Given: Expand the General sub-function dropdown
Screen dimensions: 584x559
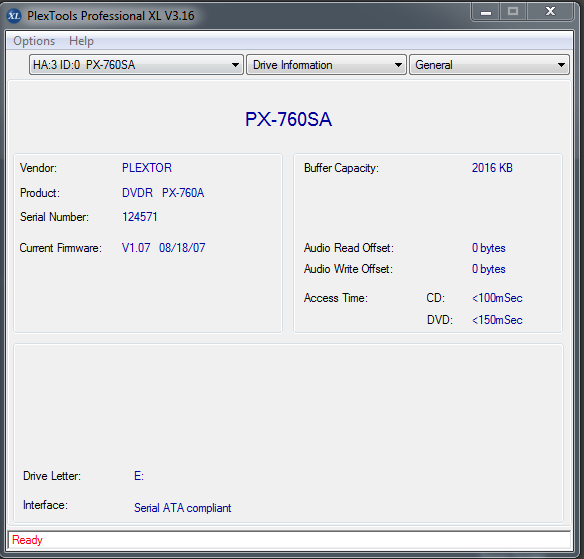Looking at the screenshot, I should pyautogui.click(x=489, y=65).
